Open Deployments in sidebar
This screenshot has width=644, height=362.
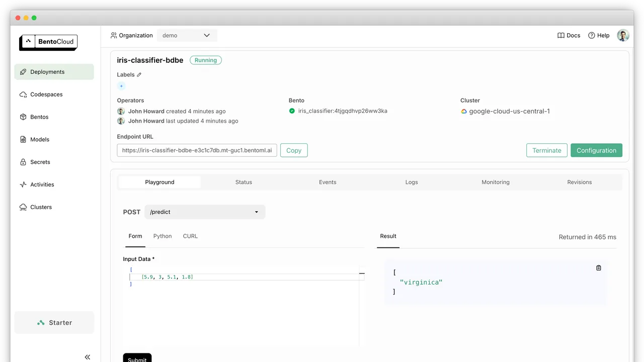(x=54, y=72)
